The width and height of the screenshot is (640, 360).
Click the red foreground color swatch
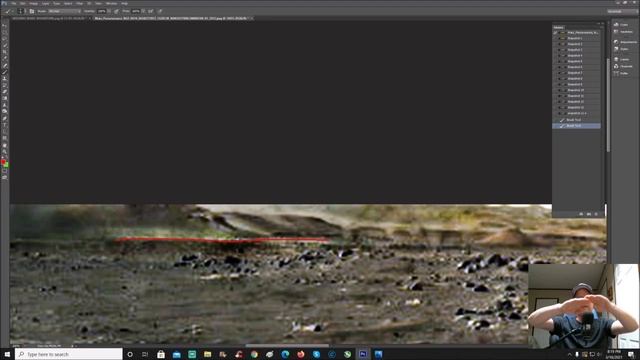click(3, 162)
